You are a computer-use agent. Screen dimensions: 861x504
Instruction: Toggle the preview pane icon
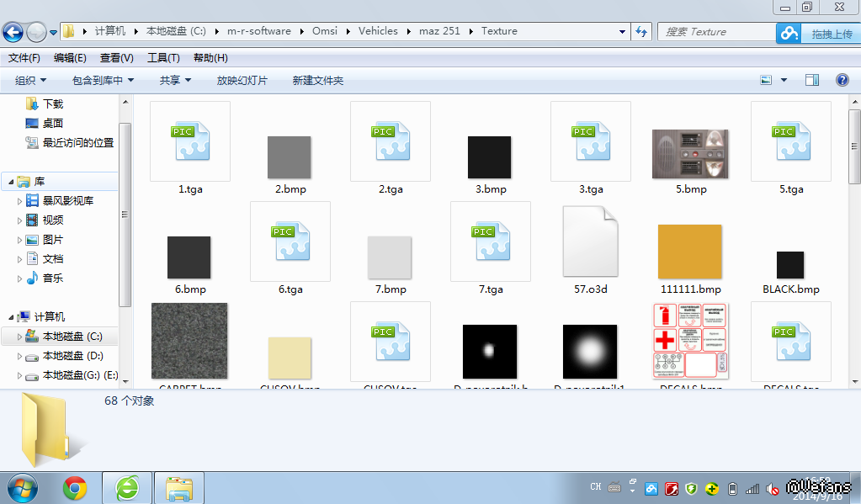[812, 80]
